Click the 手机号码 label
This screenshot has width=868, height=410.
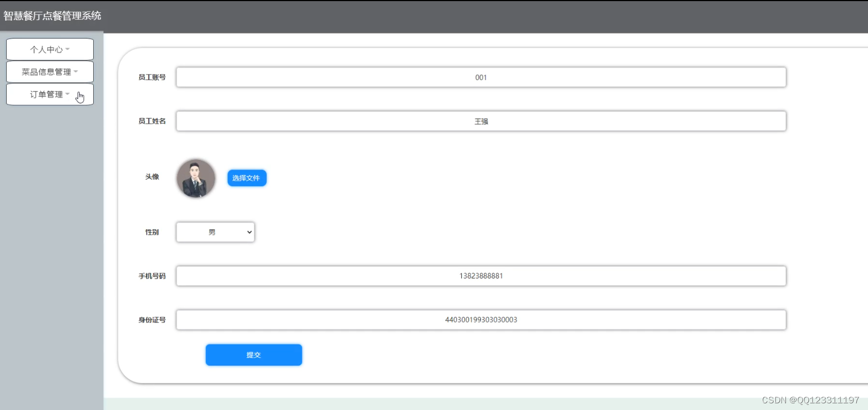(152, 276)
